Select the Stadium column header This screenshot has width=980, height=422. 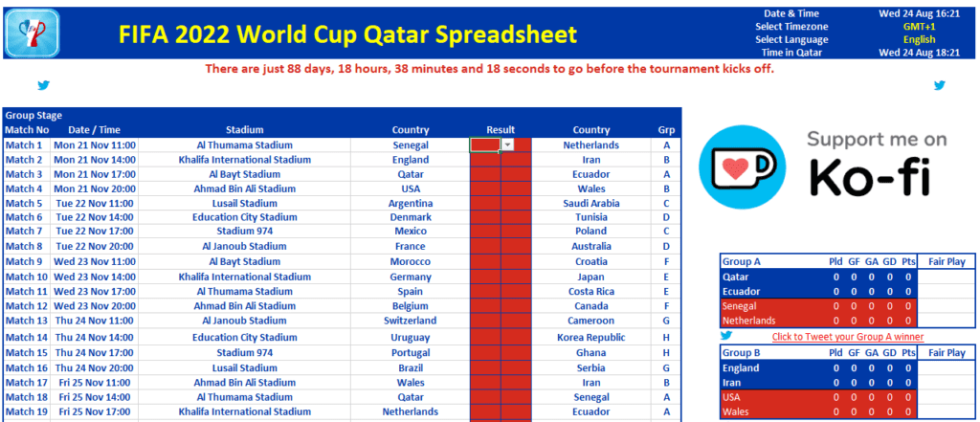(x=245, y=130)
